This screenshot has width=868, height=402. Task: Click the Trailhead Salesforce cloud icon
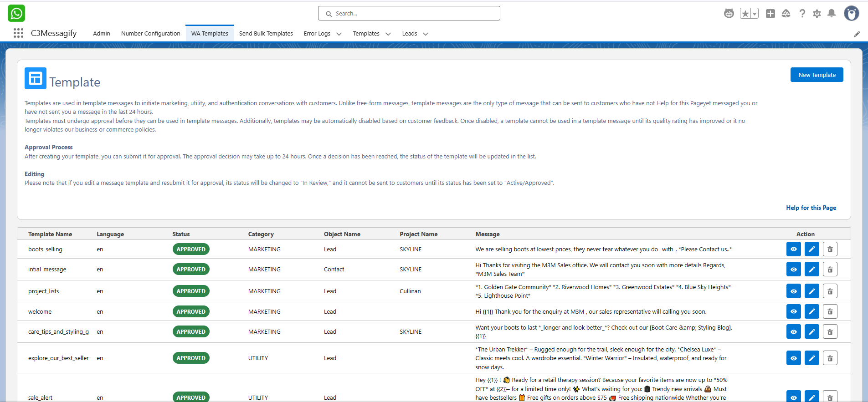coord(786,14)
